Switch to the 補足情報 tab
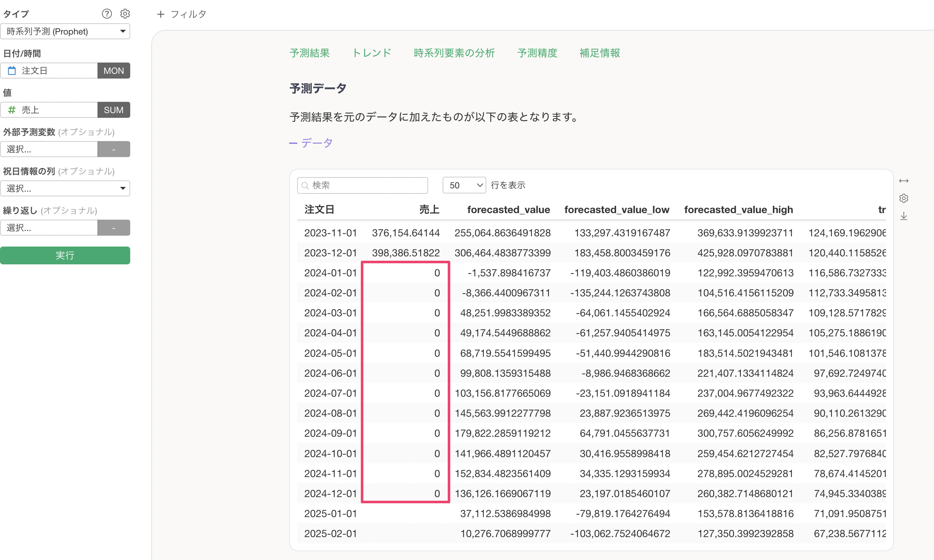Image resolution: width=934 pixels, height=560 pixels. (600, 53)
